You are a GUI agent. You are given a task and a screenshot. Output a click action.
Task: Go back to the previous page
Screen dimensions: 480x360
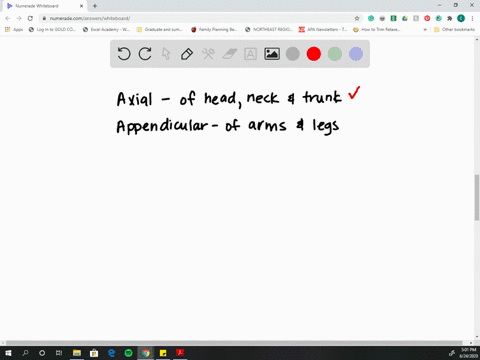pyautogui.click(x=8, y=18)
